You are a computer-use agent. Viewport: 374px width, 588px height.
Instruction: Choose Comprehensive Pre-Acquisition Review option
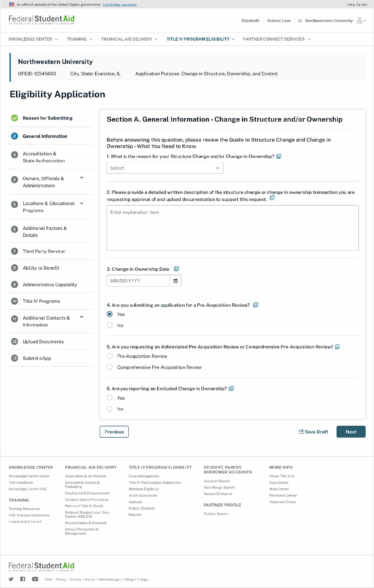tap(110, 367)
